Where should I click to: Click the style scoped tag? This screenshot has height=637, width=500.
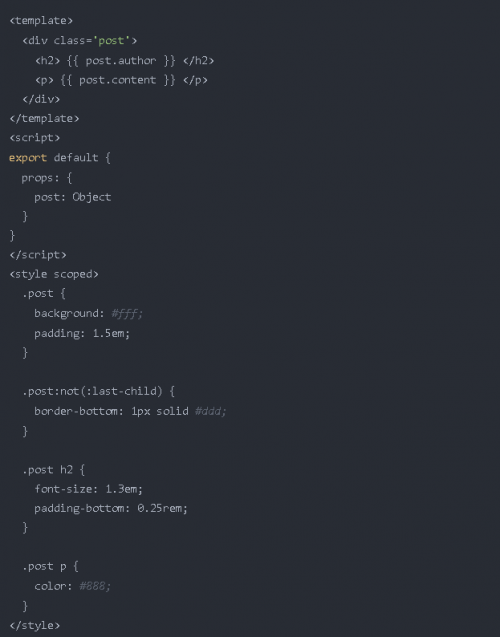[54, 274]
